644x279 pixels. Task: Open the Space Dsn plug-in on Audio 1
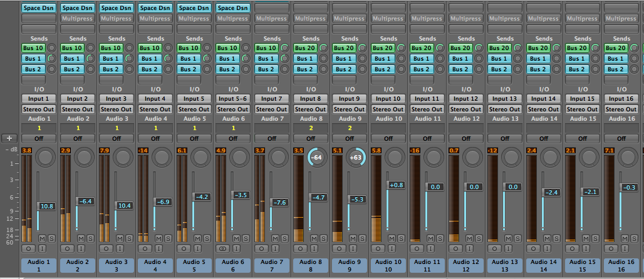click(39, 8)
